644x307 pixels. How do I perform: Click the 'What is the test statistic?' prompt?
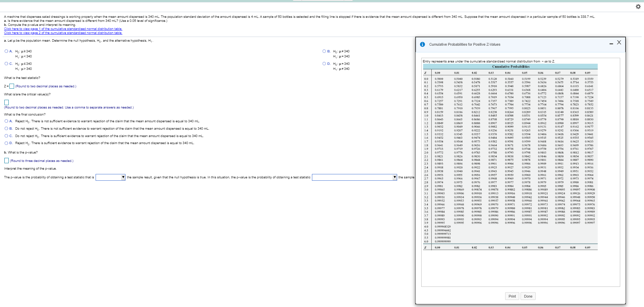pos(22,78)
